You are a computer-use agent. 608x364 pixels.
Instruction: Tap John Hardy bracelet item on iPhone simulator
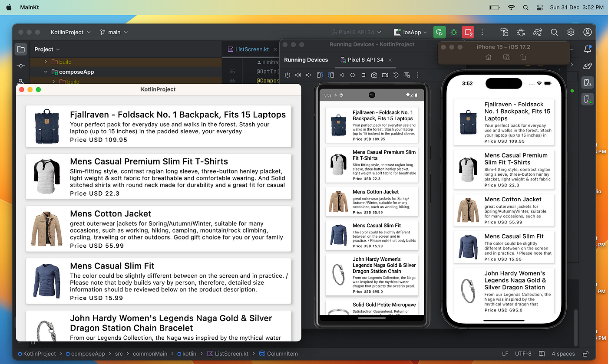coord(504,291)
